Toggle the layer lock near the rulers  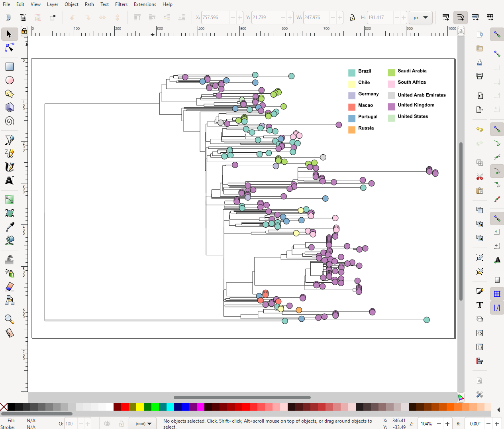[24, 31]
